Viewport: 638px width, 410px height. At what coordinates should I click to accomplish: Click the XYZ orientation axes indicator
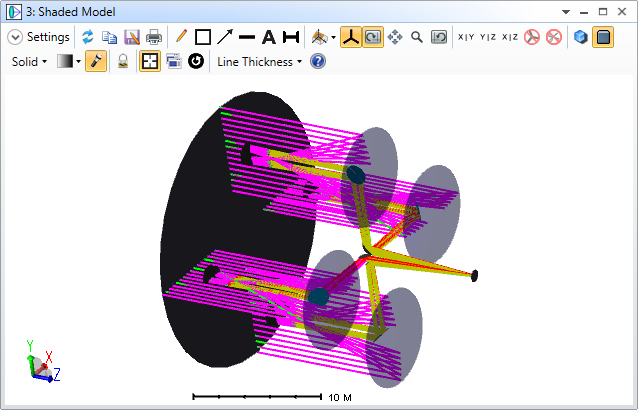point(43,362)
